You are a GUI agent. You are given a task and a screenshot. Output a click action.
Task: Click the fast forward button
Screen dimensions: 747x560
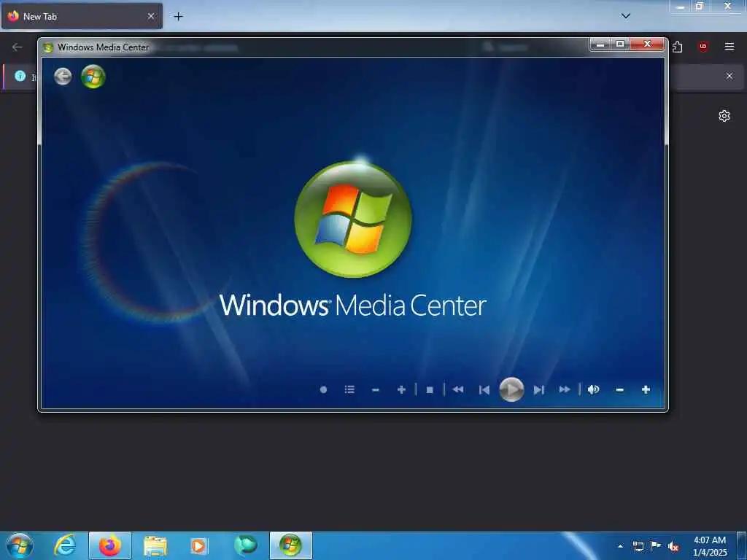click(565, 389)
